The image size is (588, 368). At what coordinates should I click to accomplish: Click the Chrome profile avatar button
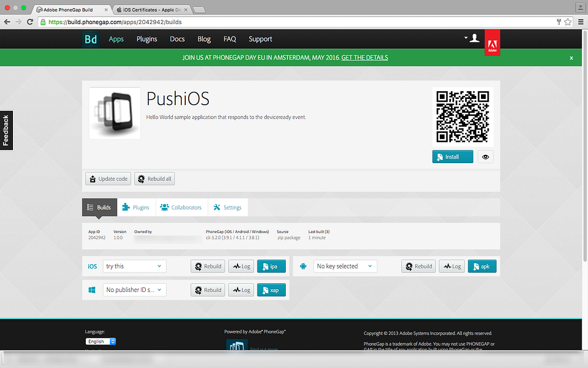tap(580, 7)
